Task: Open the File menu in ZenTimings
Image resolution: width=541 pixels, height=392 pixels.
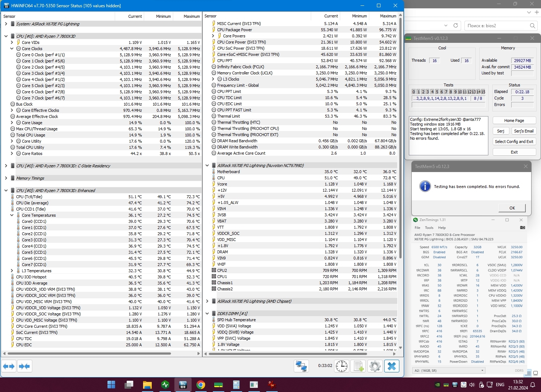Action: (418, 228)
